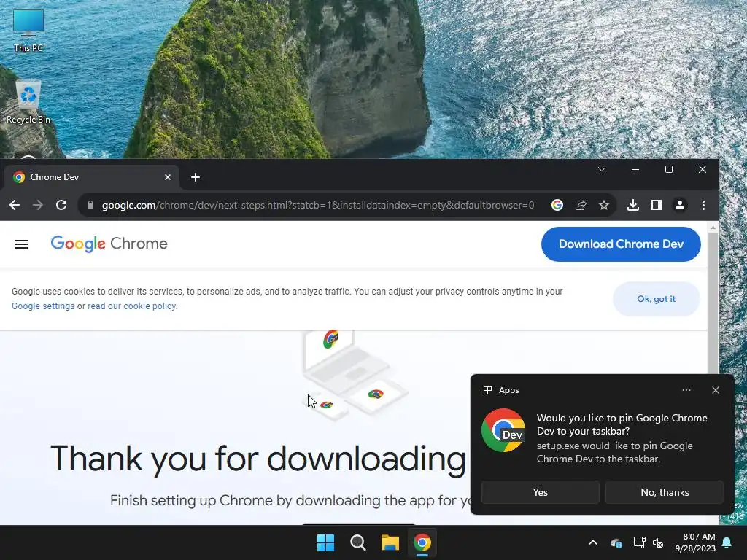Minimize the Chrome window
The image size is (747, 560).
tap(635, 169)
